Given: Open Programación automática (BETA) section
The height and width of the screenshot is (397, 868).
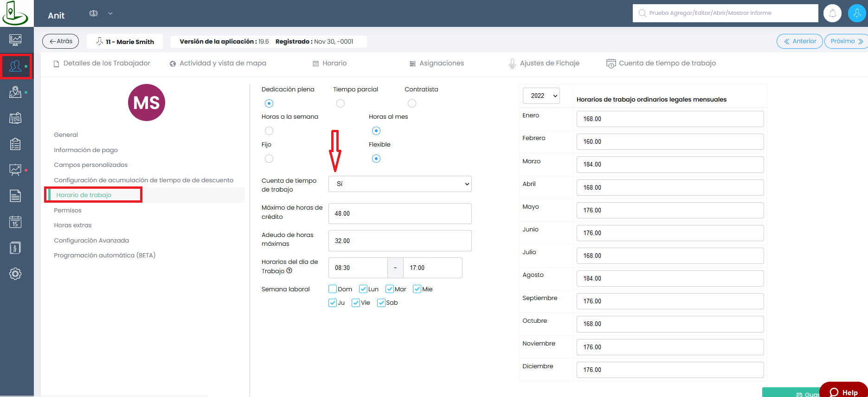Looking at the screenshot, I should click(105, 256).
